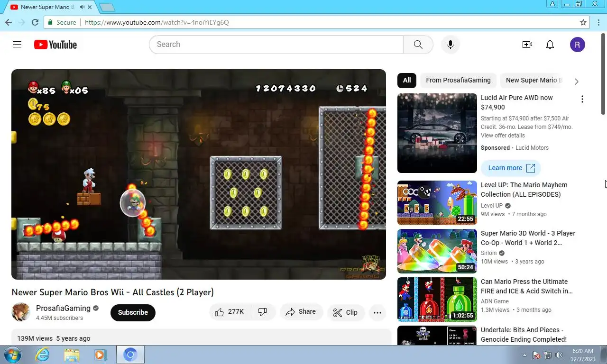
Task: Open the system tray volume icon
Action: tap(559, 355)
